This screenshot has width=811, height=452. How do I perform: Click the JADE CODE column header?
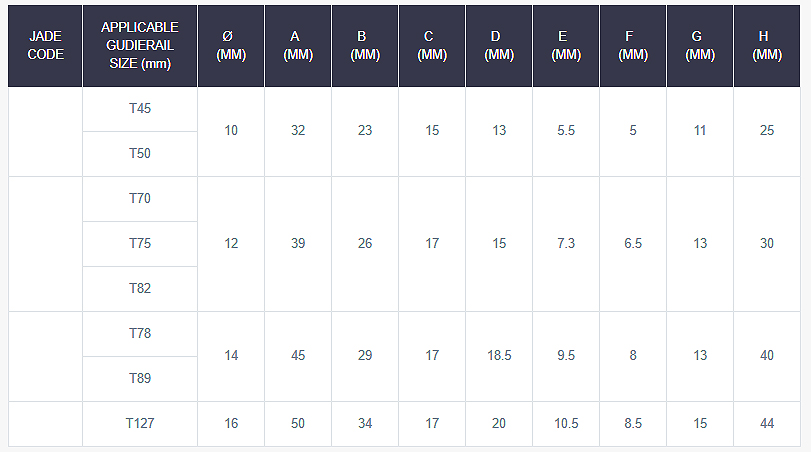pos(45,46)
